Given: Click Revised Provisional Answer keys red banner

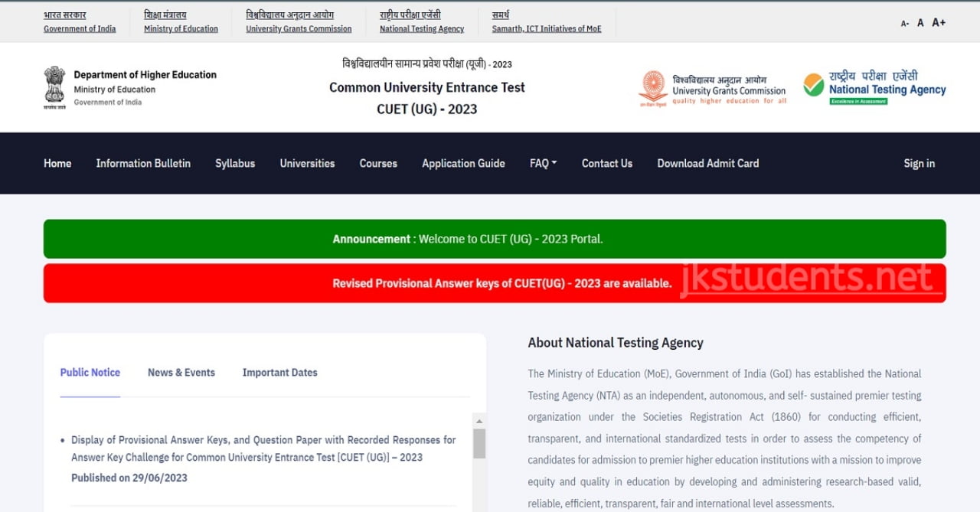Looking at the screenshot, I should pos(495,283).
